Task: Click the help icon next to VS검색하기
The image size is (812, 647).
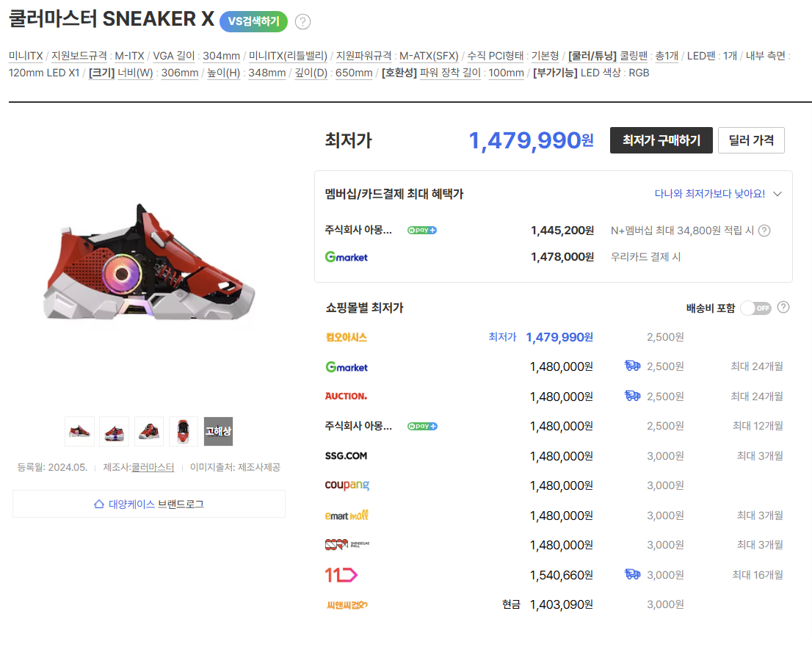Action: [x=302, y=21]
